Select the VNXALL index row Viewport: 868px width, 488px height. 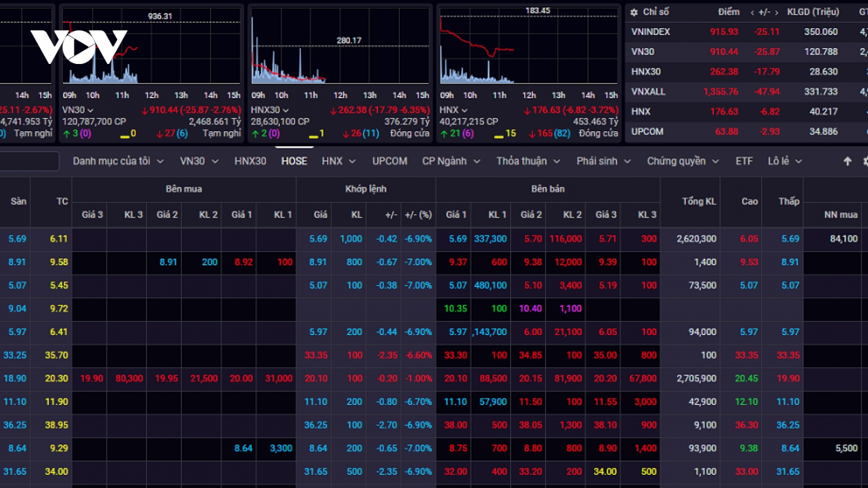point(746,92)
